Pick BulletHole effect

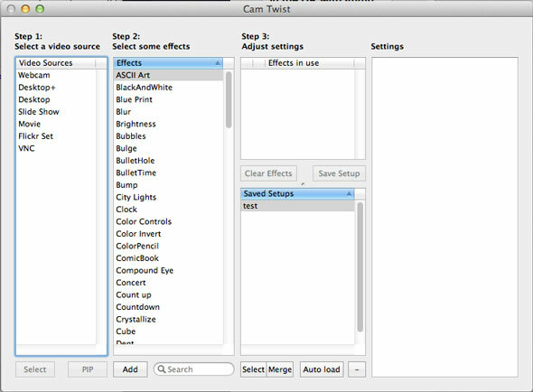point(168,161)
